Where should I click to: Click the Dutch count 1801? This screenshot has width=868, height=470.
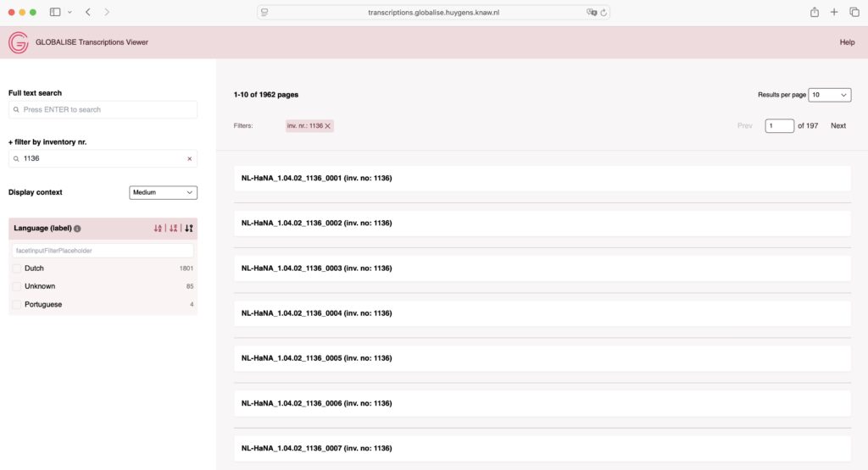point(186,268)
